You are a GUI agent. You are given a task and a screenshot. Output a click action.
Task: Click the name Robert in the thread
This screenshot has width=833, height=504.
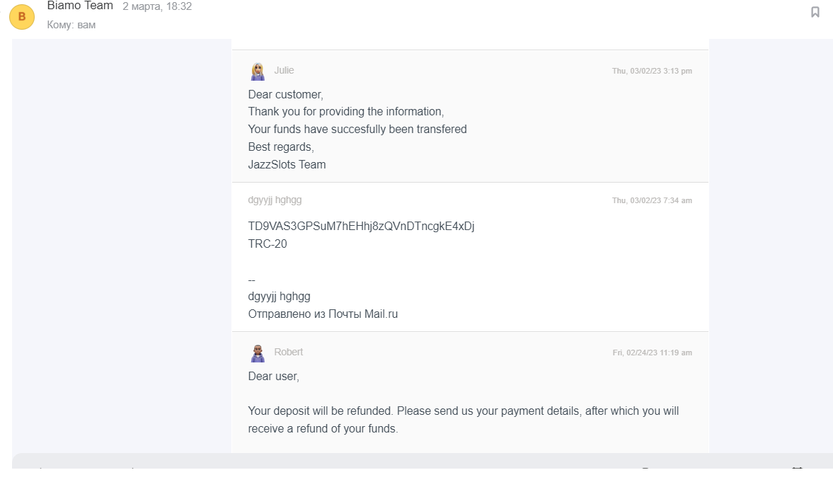pos(288,352)
